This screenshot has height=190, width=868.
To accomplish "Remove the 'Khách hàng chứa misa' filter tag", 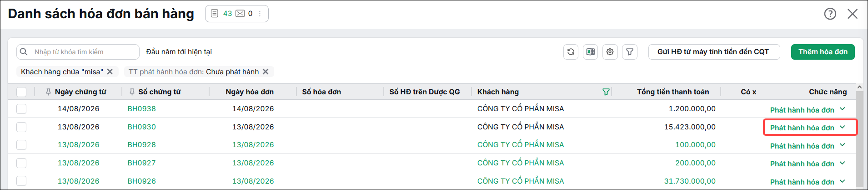I will pos(110,72).
